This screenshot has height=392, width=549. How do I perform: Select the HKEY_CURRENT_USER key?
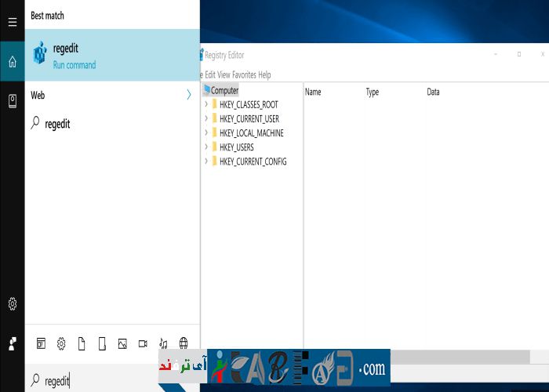tap(249, 119)
